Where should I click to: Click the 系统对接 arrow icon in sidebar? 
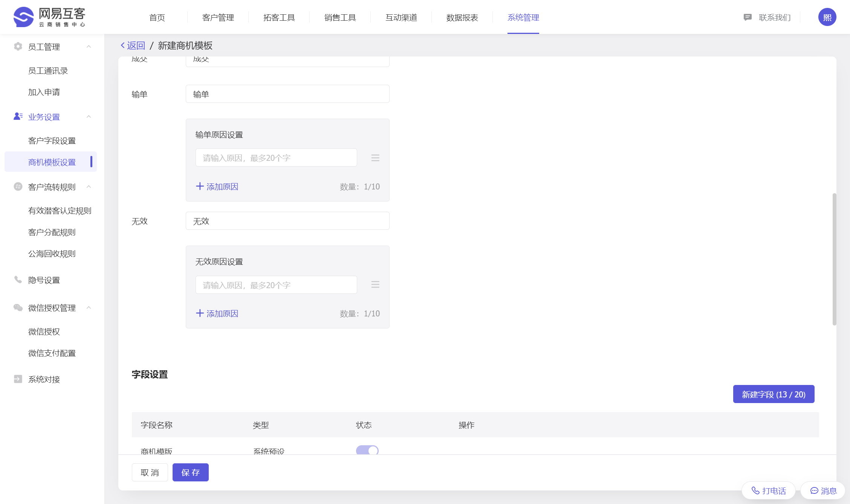point(18,379)
